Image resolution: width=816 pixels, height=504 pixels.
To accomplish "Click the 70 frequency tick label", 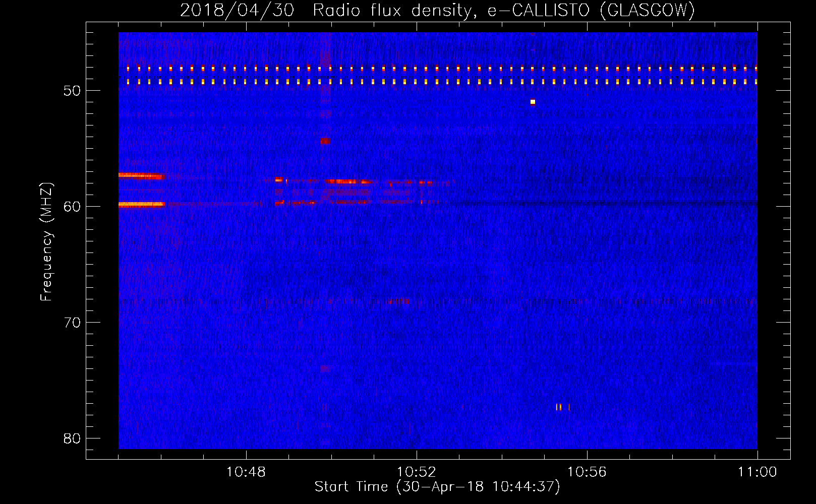I will coord(72,323).
